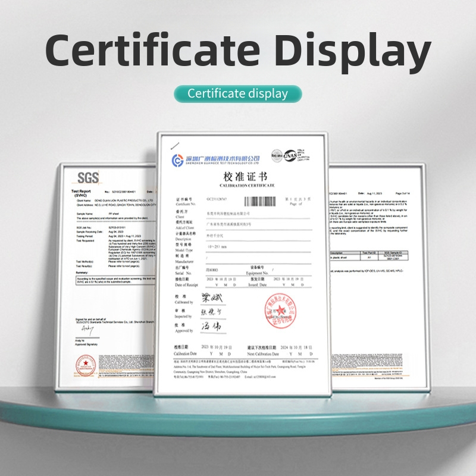The height and width of the screenshot is (476, 476).
Task: Click the green 'Certificate display' pill button
Action: (x=238, y=93)
